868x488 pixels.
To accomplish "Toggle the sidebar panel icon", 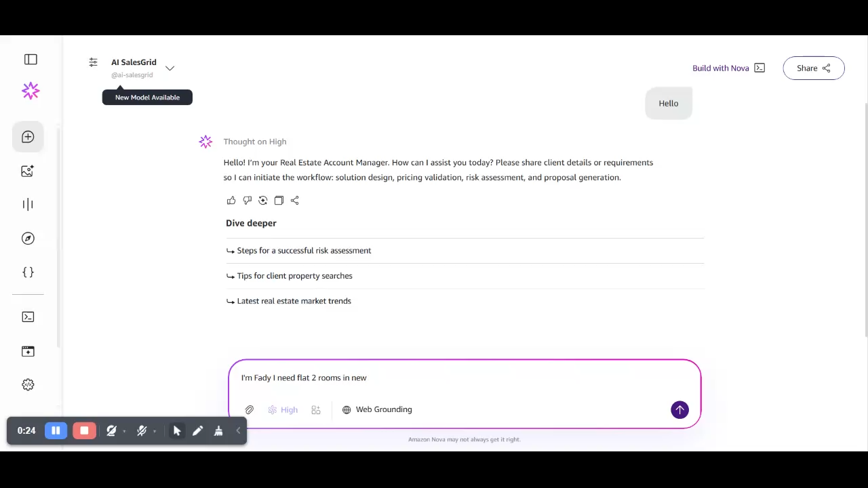I will (31, 60).
